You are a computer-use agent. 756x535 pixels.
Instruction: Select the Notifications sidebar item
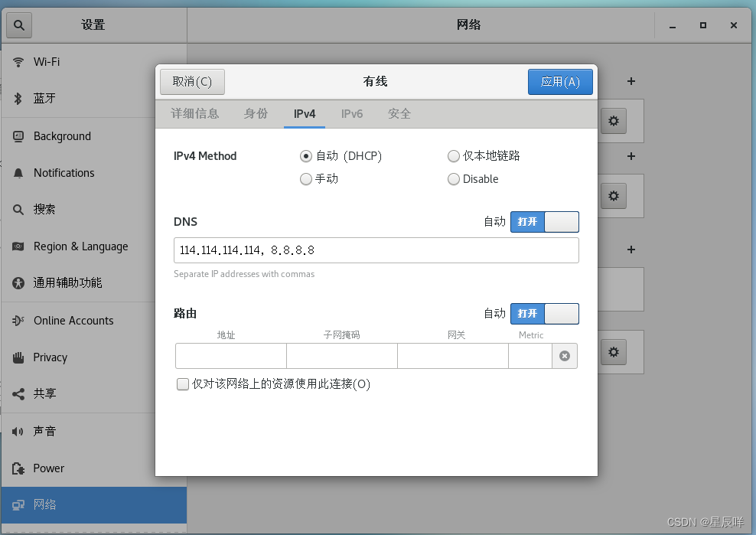pos(63,173)
